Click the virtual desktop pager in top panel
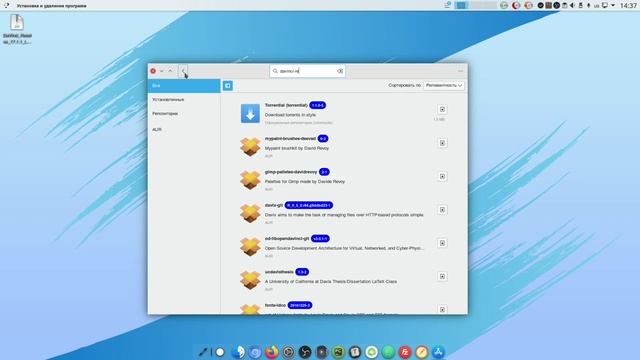This screenshot has width=640, height=360. tap(476, 5)
